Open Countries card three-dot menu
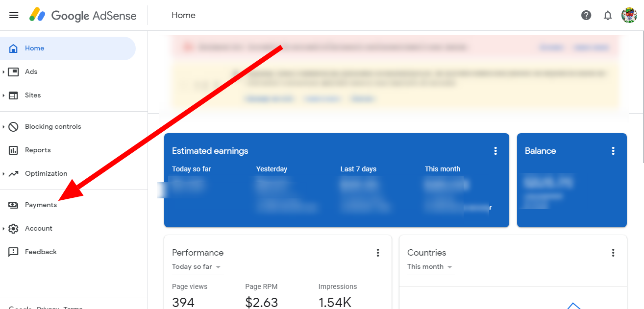Viewport: 644px width, 309px height. click(x=613, y=253)
